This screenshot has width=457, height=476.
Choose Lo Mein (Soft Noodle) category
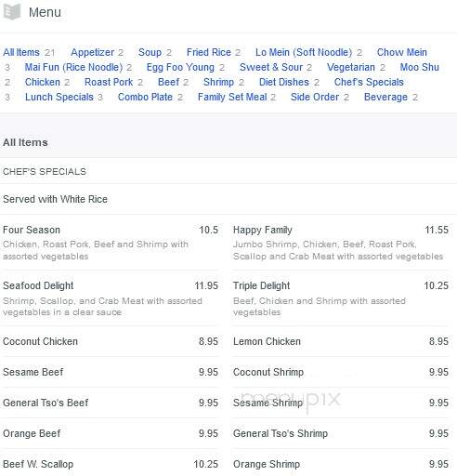(304, 52)
